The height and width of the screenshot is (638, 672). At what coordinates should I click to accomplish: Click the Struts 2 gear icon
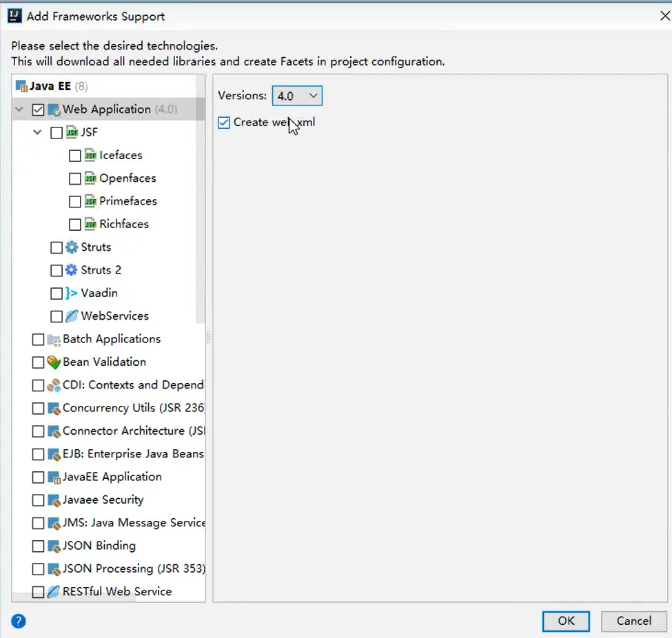72,270
